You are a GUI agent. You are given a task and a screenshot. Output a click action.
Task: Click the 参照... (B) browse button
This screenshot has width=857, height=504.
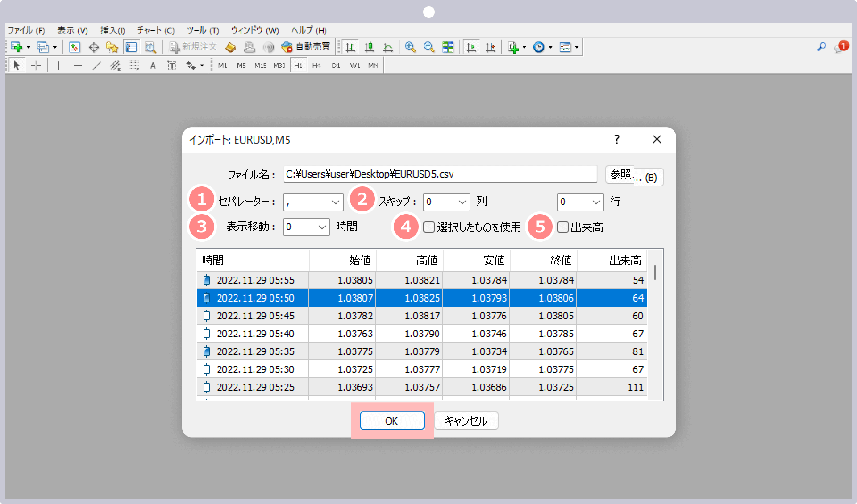[634, 176]
